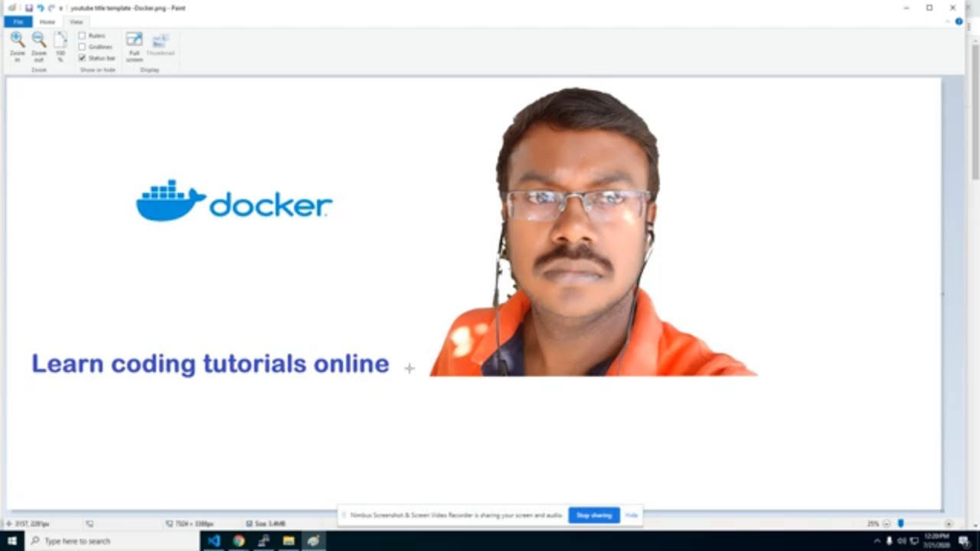Hide the Nimbus sharing notification

coord(631,516)
